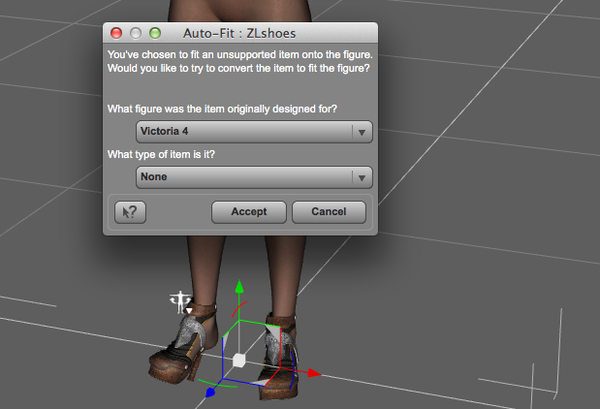Click the Cancel button
600x409 pixels.
tap(329, 212)
